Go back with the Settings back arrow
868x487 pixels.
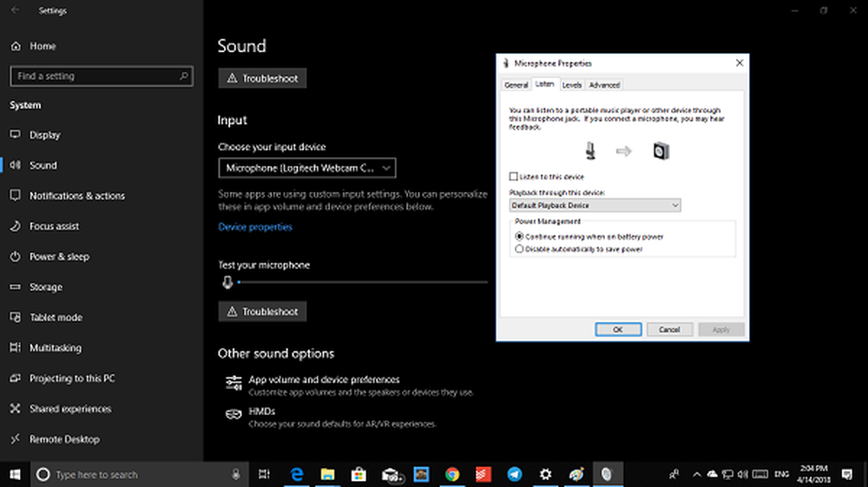15,10
